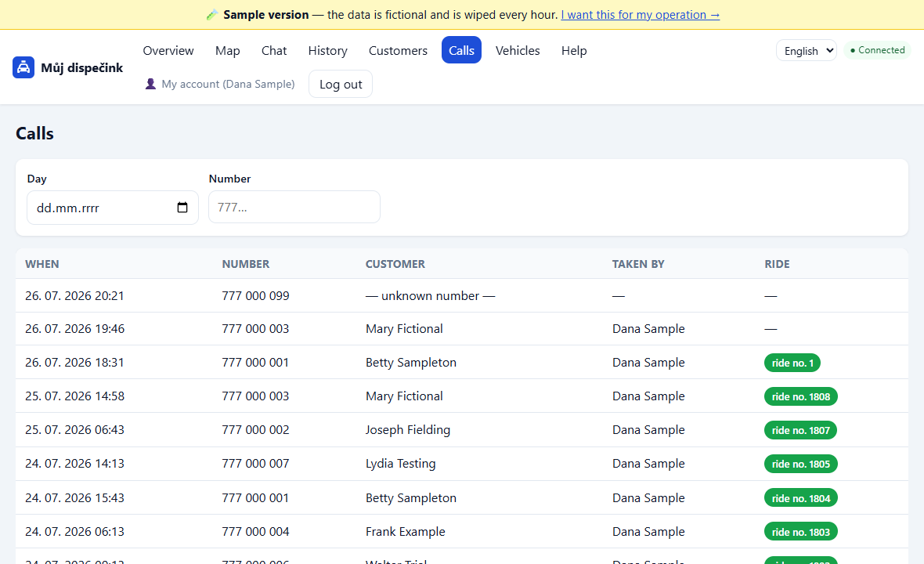The image size is (924, 564).
Task: Click phone number 777 000 002
Action: 256,429
